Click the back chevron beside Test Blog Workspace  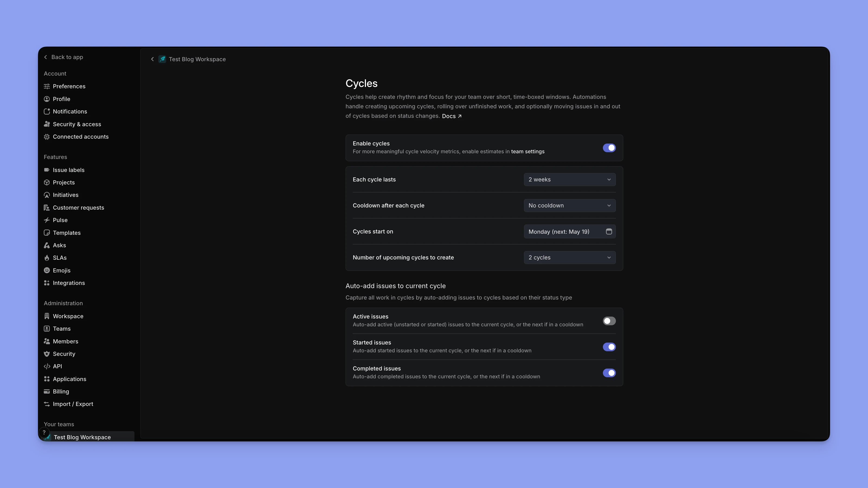click(x=152, y=59)
